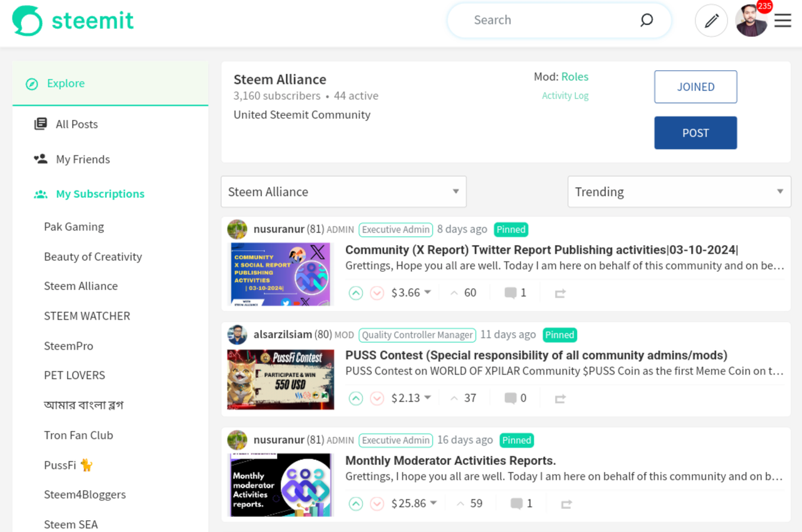Click the Explore compass icon
Image resolution: width=802 pixels, height=532 pixels.
[32, 84]
